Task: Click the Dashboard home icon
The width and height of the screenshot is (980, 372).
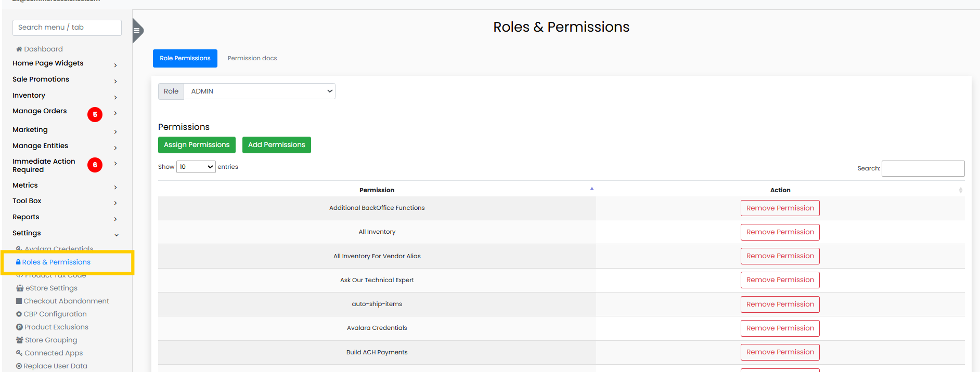Action: pyautogui.click(x=19, y=49)
